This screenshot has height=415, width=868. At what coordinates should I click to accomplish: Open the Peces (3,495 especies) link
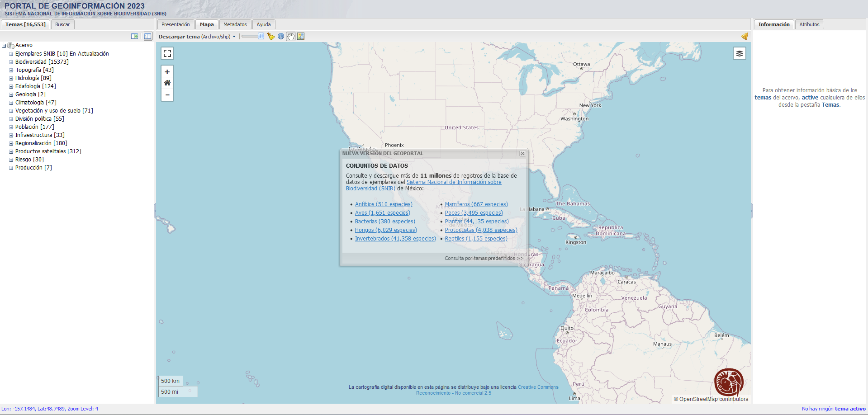[x=474, y=213]
